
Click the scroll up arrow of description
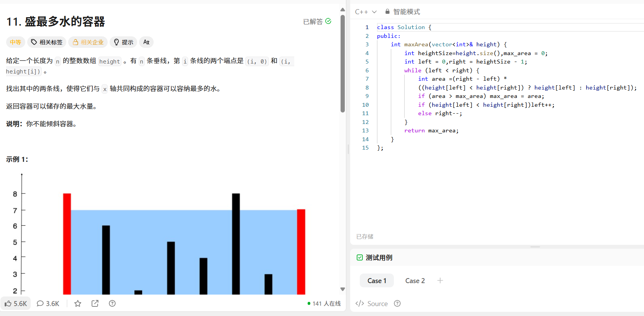[342, 10]
